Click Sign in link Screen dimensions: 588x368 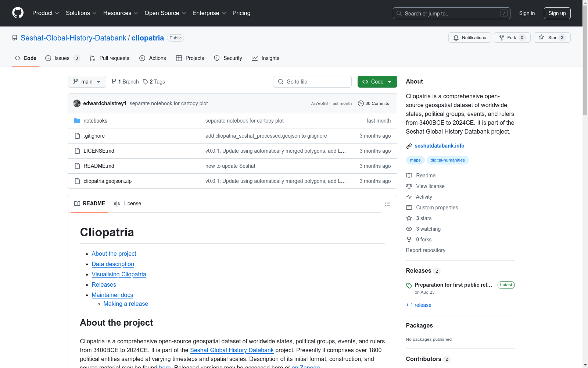527,13
